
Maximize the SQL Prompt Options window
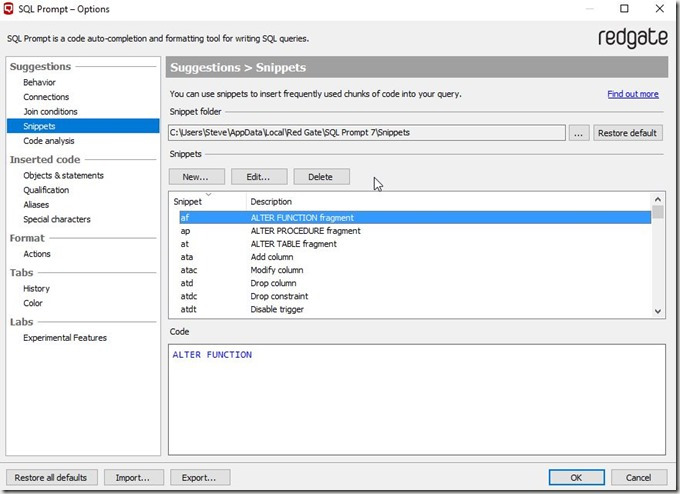[624, 9]
